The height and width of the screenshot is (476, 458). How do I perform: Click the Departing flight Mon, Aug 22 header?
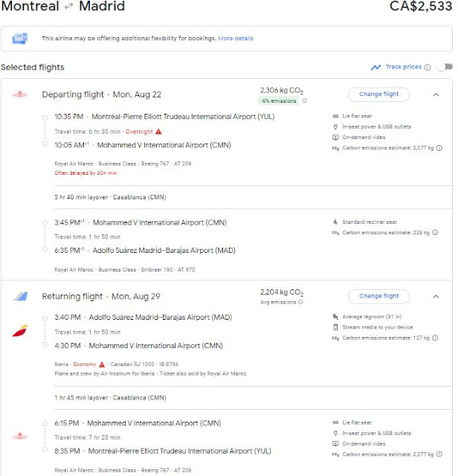tap(102, 94)
